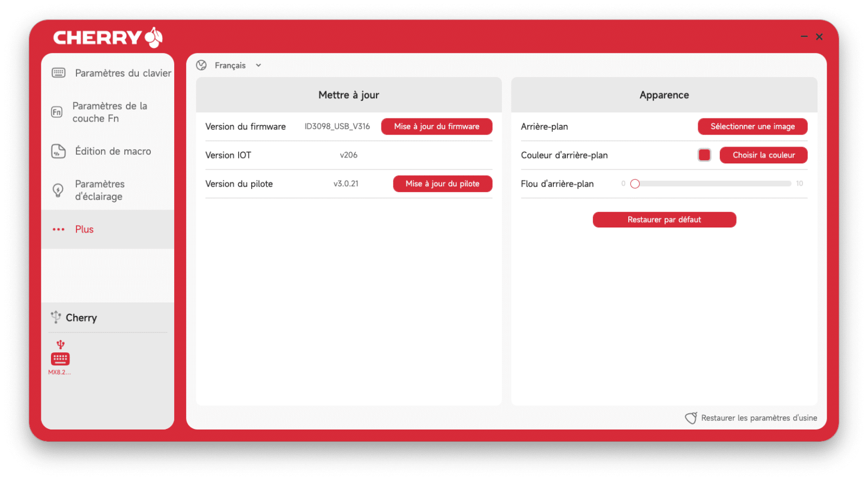The height and width of the screenshot is (480, 868).
Task: Open Paramètres de la couche Fn
Action: point(110,112)
